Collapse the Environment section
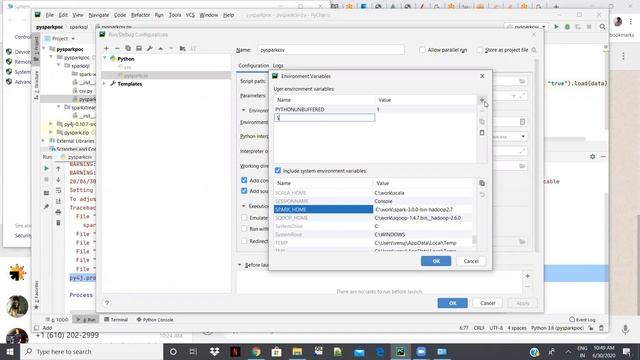 click(x=244, y=110)
